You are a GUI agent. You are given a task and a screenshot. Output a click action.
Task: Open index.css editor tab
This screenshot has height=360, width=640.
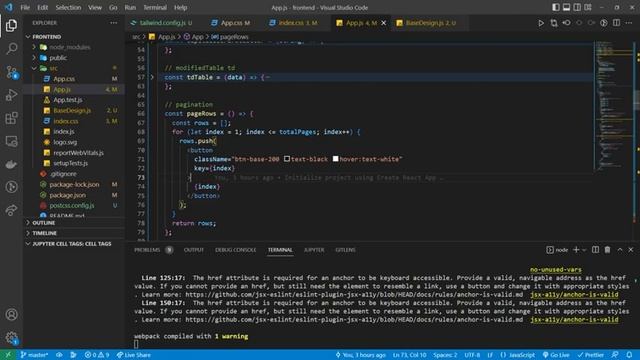(x=297, y=23)
